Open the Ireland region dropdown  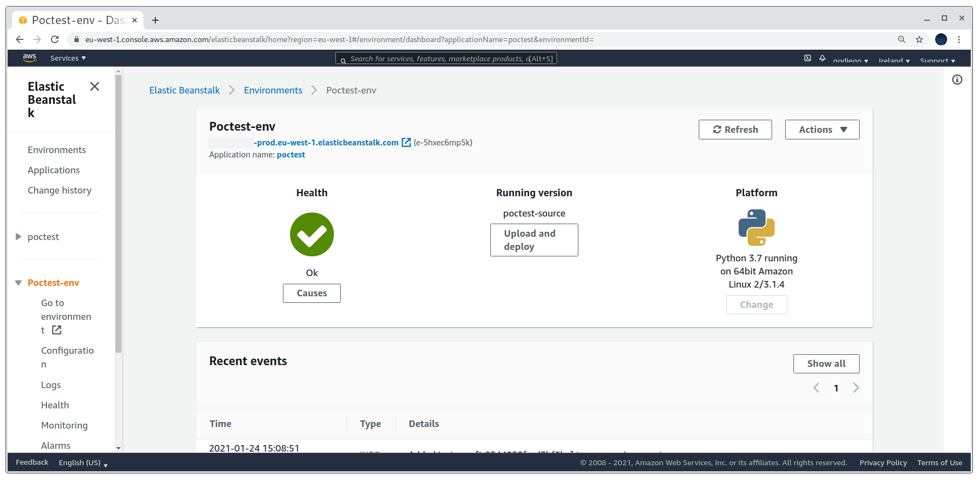894,61
